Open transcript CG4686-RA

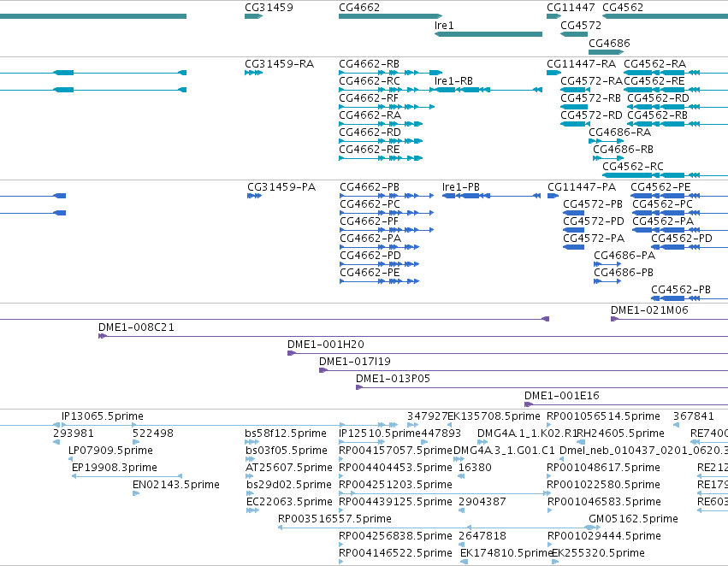(620, 133)
